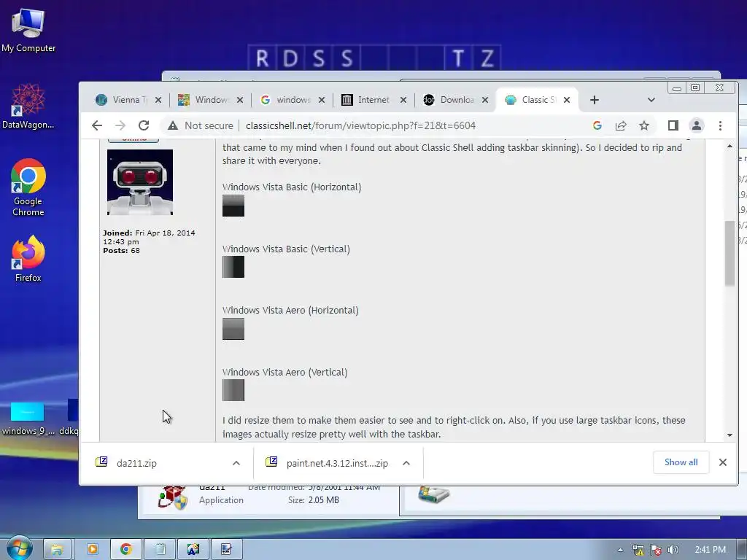747x560 pixels.
Task: Close the Vienna tab
Action: tap(158, 100)
